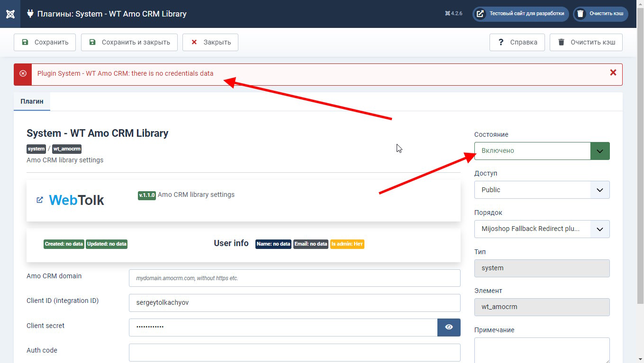Click the Amo CRM domain field
Image resolution: width=644 pixels, height=363 pixels.
point(294,278)
